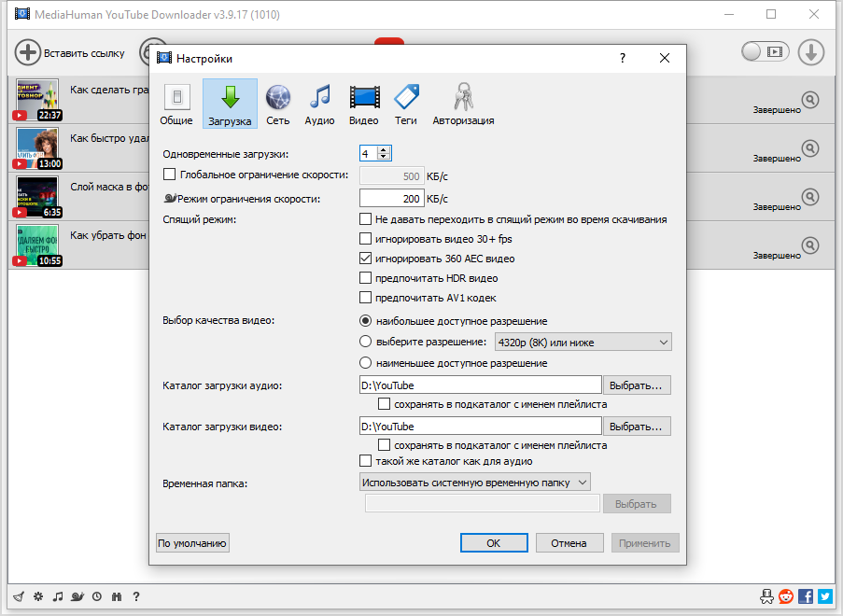Open the binoculars search icon

117,595
